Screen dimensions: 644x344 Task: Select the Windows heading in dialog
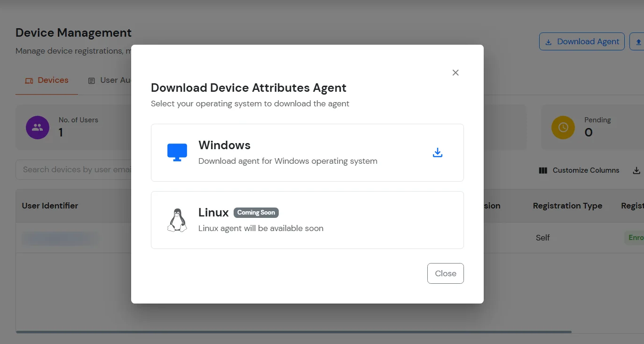(224, 145)
